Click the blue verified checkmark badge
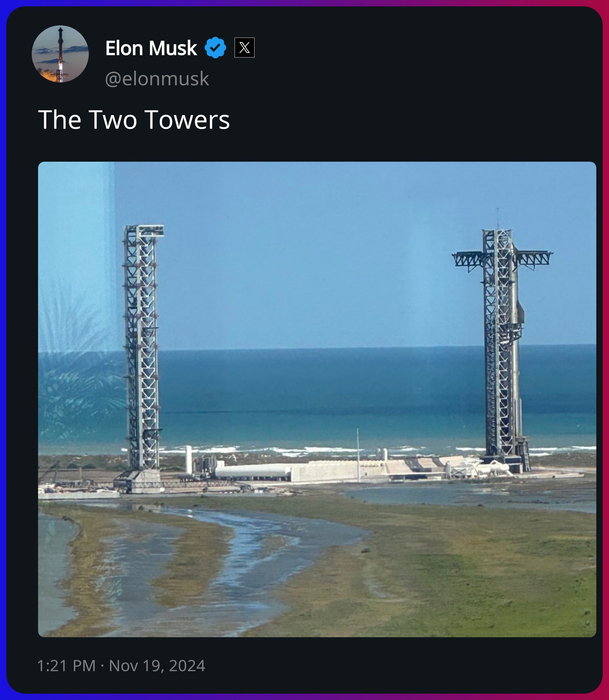The width and height of the screenshot is (609, 700). 215,48
